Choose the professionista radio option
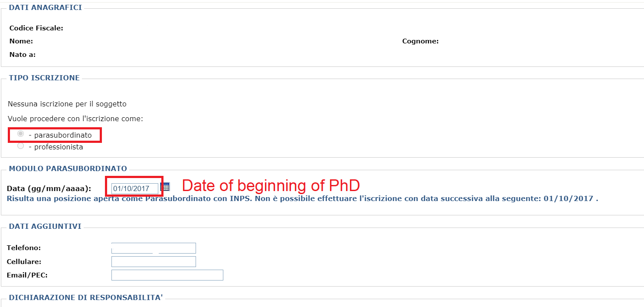 coord(20,146)
